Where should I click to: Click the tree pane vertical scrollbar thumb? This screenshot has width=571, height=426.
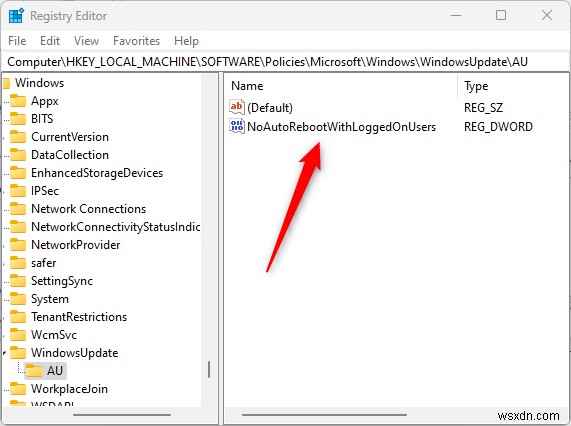coord(209,370)
